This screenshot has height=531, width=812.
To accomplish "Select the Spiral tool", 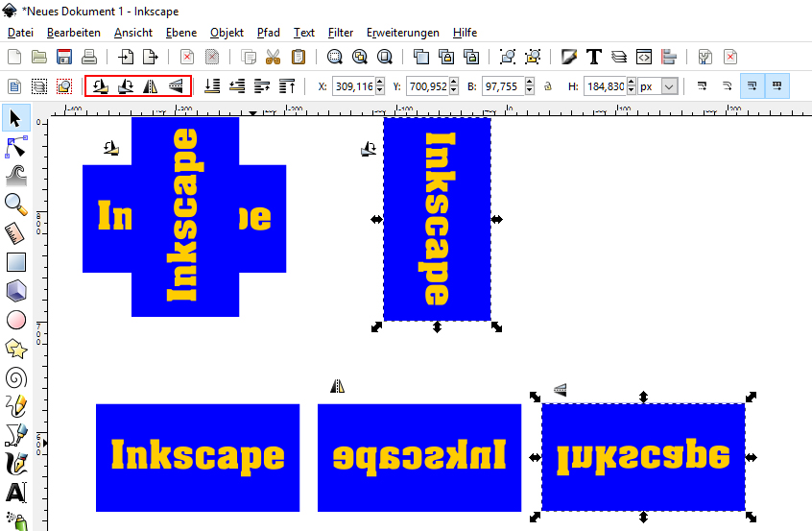I will [x=15, y=377].
